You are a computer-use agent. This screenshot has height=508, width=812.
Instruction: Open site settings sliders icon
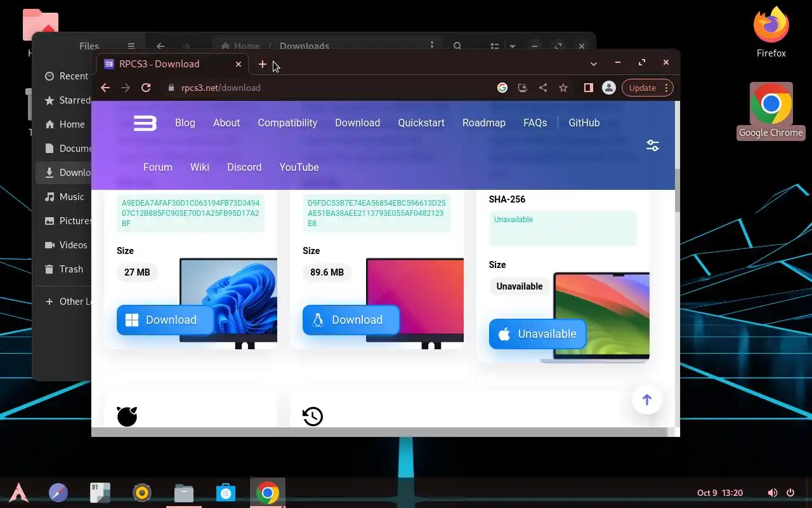pos(653,145)
